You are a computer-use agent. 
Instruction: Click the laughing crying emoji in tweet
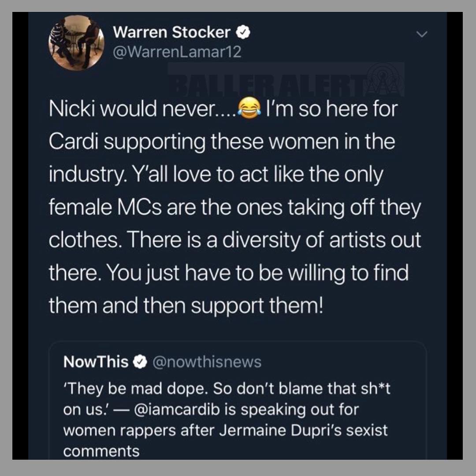tap(249, 108)
